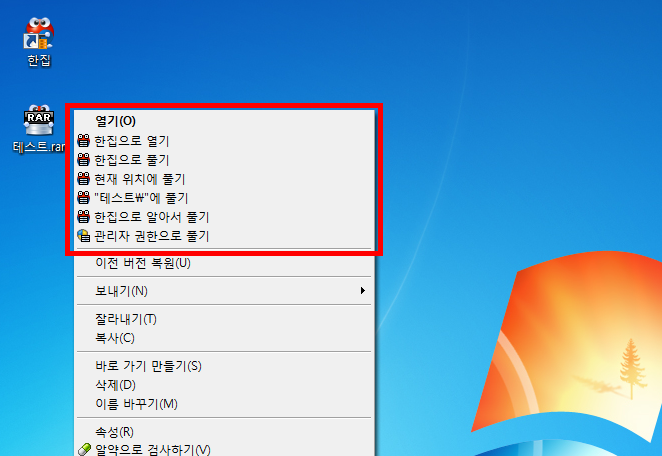Click the icon beside 한집으로 풀기
This screenshot has height=456, width=662.
tap(84, 160)
